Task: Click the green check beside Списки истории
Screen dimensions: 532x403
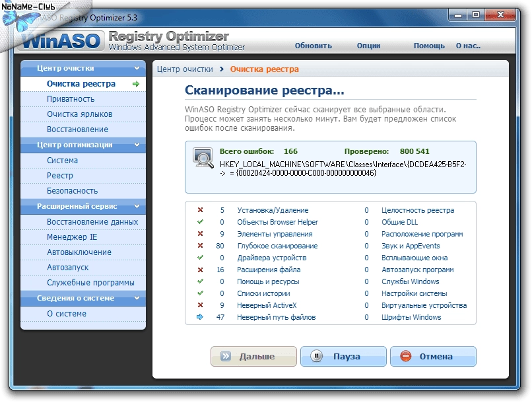Action: pyautogui.click(x=200, y=293)
